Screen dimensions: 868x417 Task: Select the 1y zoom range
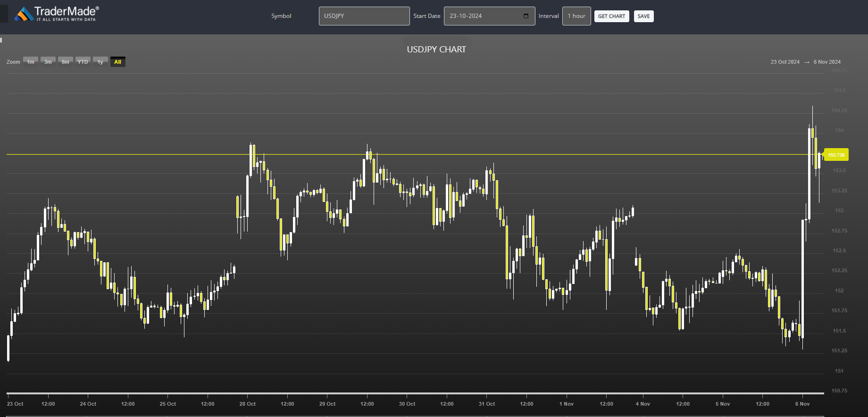100,62
